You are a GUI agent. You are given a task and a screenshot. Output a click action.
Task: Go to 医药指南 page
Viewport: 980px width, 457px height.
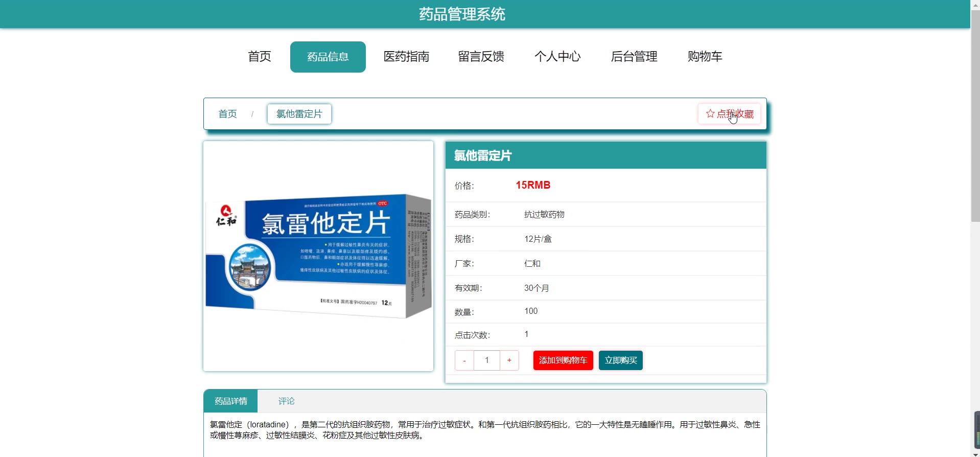(406, 57)
